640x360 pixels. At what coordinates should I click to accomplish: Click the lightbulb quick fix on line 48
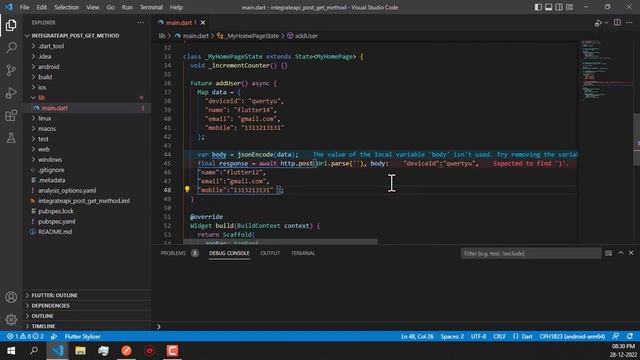[187, 189]
